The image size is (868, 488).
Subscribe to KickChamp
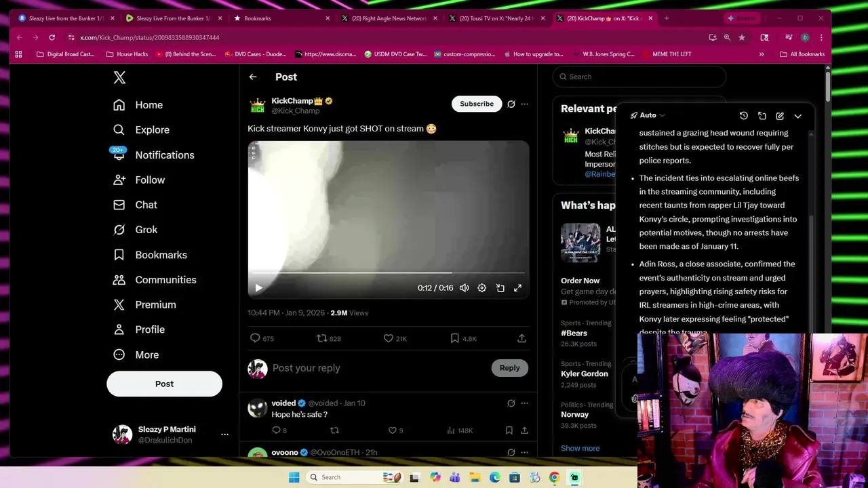pyautogui.click(x=477, y=104)
